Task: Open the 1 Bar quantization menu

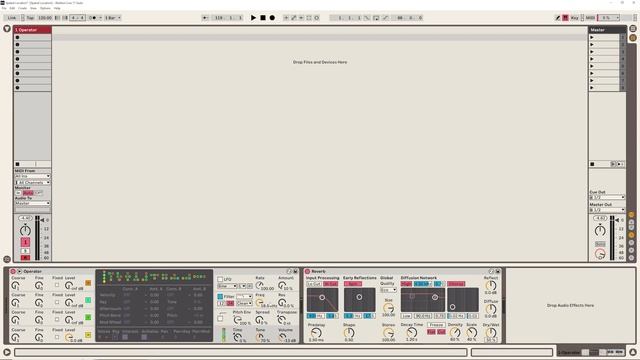Action: (113, 18)
